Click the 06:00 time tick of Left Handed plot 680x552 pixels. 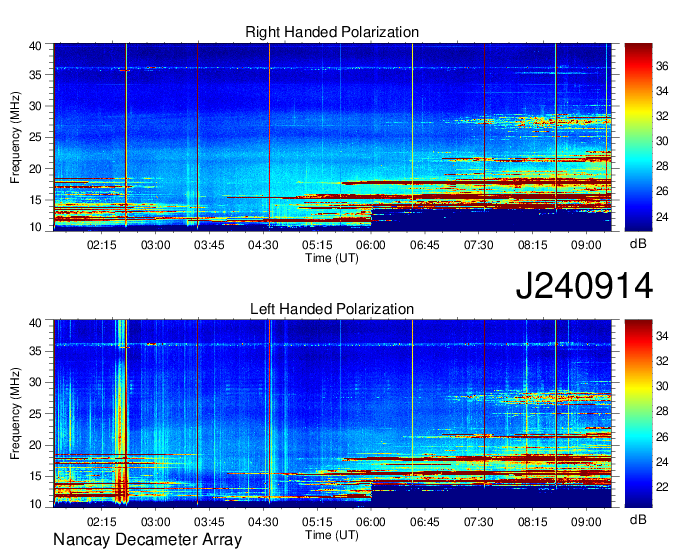(x=371, y=522)
